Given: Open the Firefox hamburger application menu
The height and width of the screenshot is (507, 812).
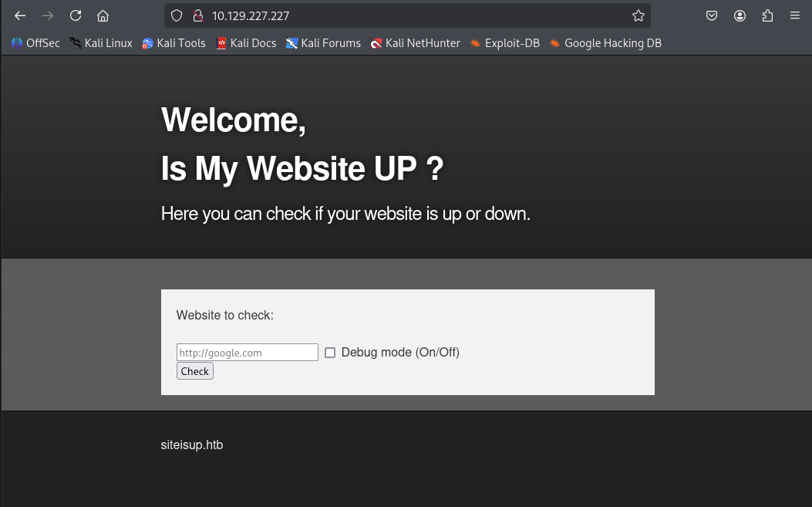Looking at the screenshot, I should [795, 15].
